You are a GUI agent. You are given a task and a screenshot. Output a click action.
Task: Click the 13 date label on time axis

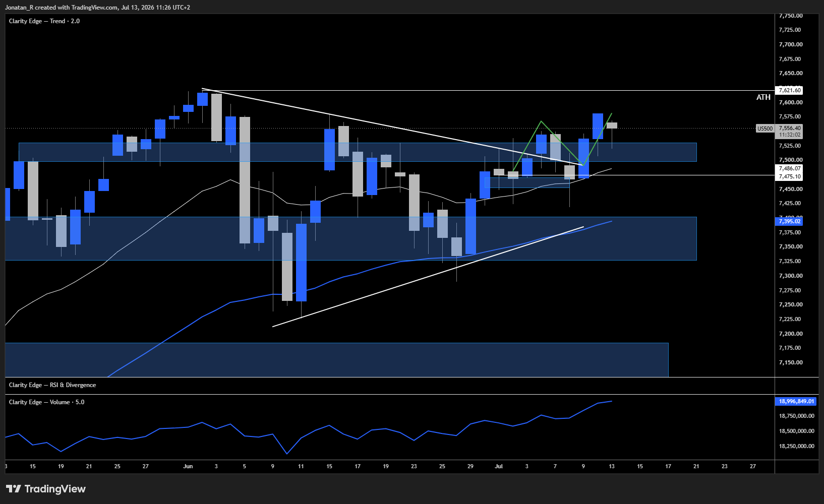(x=612, y=466)
